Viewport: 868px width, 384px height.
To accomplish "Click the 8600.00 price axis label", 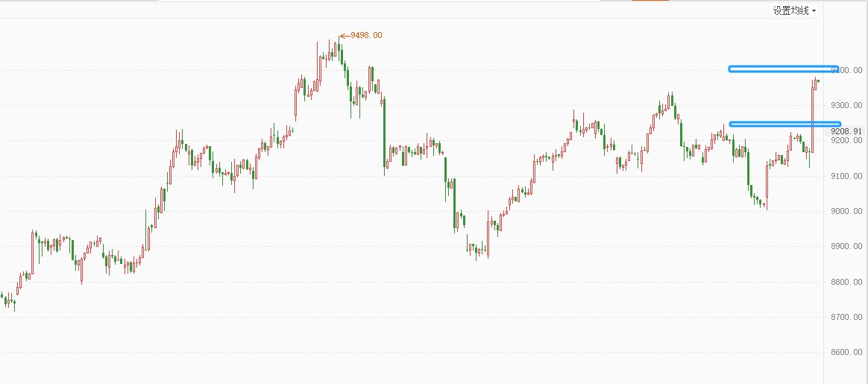I will [x=846, y=352].
